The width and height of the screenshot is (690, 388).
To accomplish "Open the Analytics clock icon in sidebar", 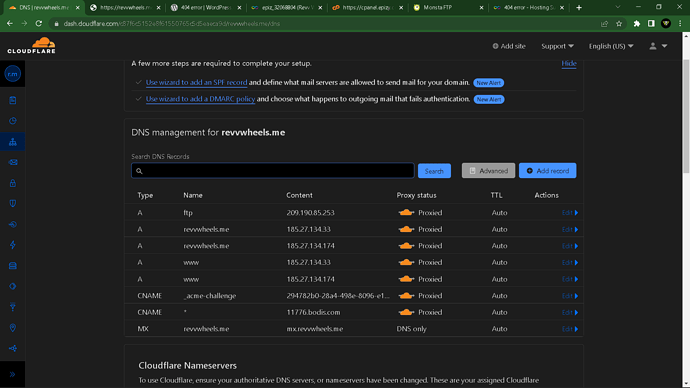I will coord(13,121).
